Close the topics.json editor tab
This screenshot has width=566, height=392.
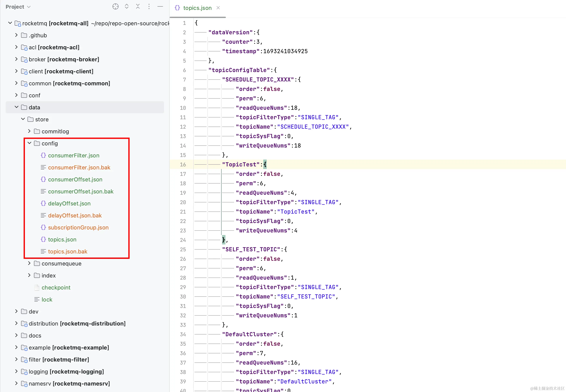point(218,8)
